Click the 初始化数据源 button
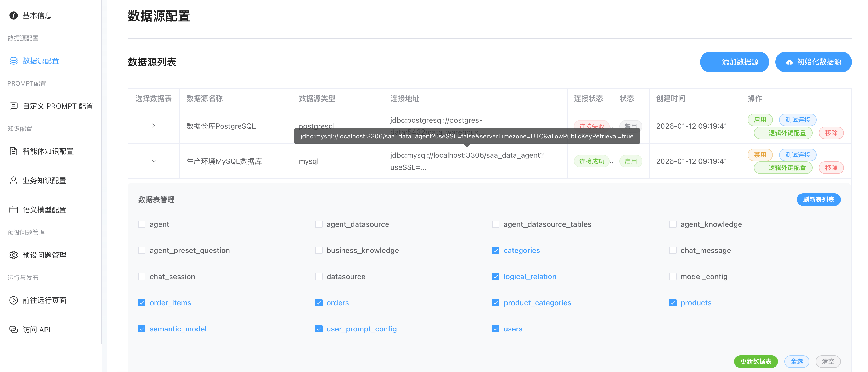This screenshot has height=372, width=868. click(813, 62)
